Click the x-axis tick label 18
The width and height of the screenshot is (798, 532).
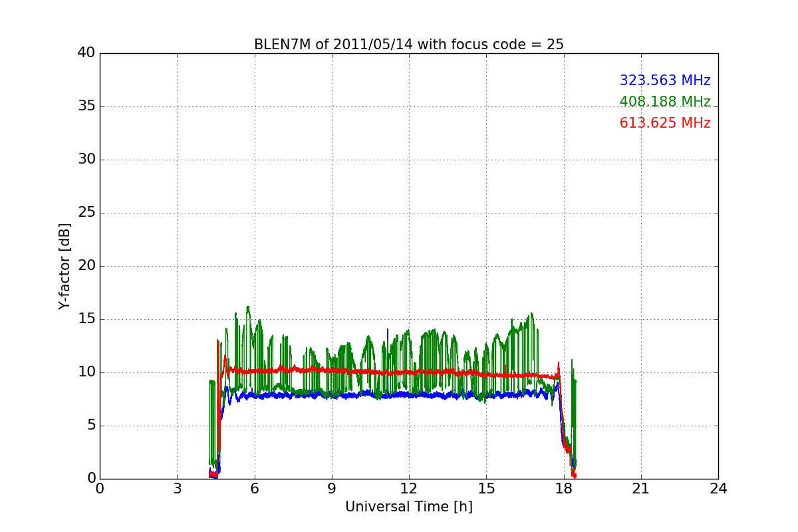click(563, 488)
